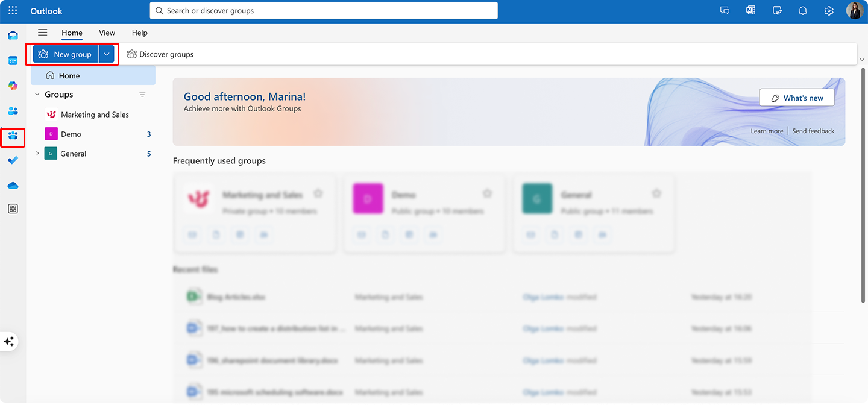
Task: Open the Outlook Mail app icon
Action: (x=13, y=35)
